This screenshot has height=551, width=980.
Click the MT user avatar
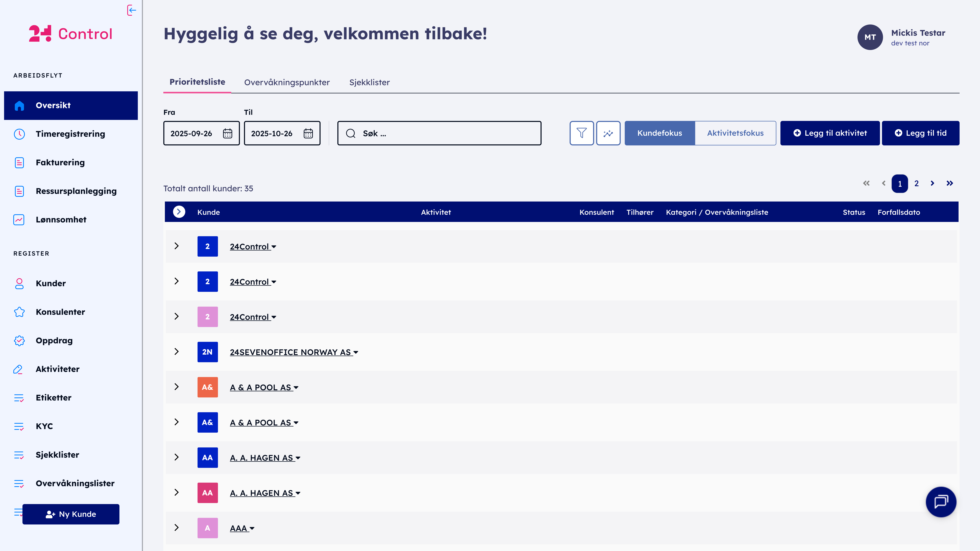coord(870,37)
